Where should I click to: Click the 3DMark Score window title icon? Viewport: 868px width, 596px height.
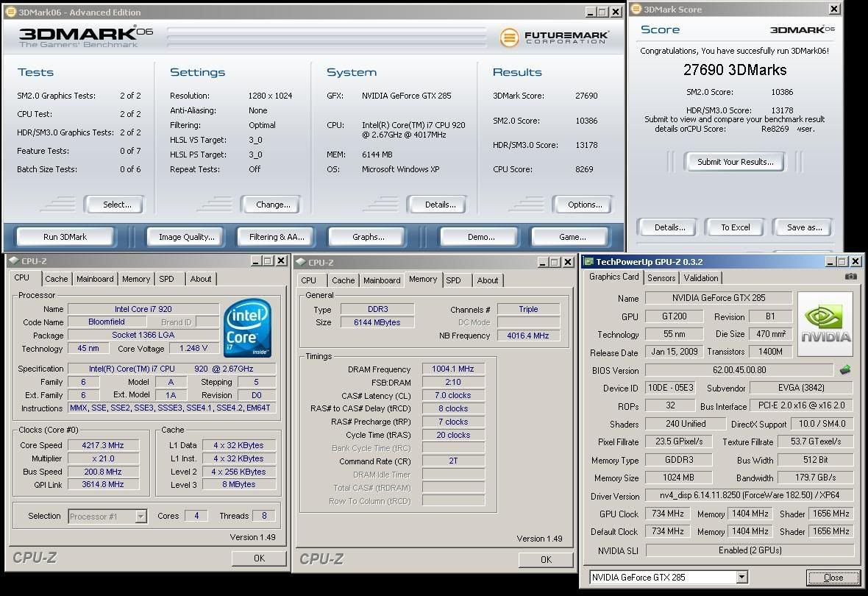(636, 9)
